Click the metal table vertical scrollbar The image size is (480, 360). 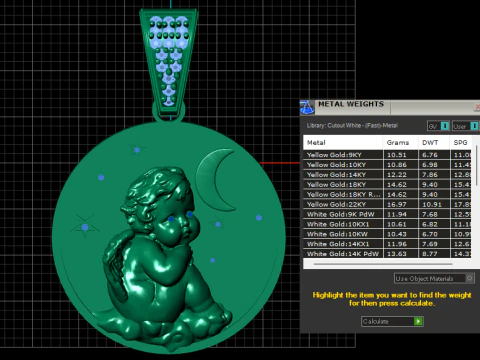477,165
